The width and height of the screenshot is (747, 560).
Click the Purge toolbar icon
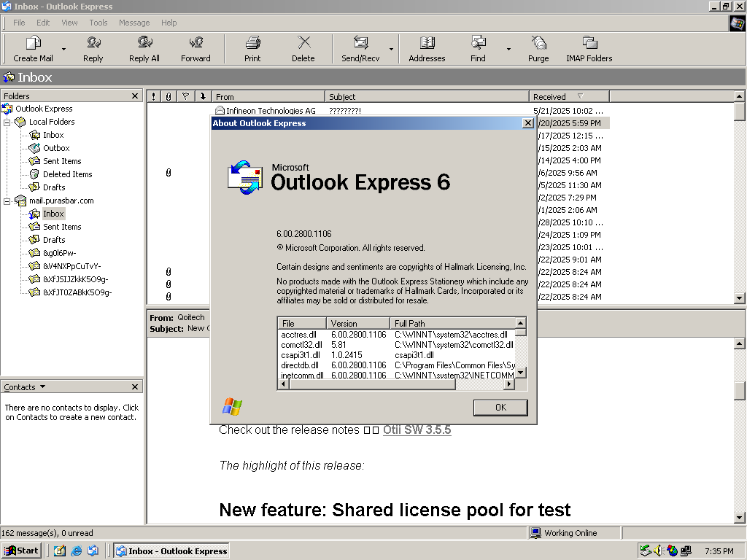[x=538, y=43]
